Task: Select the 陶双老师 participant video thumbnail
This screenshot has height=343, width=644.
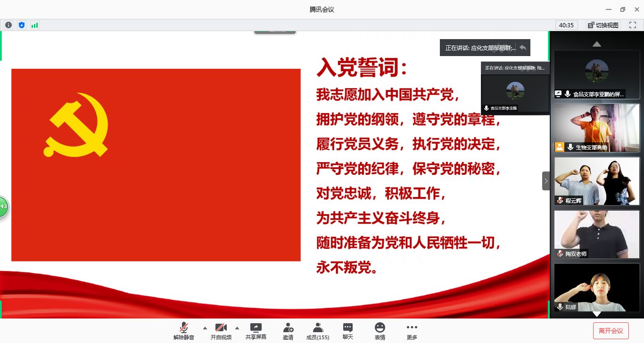Action: pyautogui.click(x=596, y=234)
